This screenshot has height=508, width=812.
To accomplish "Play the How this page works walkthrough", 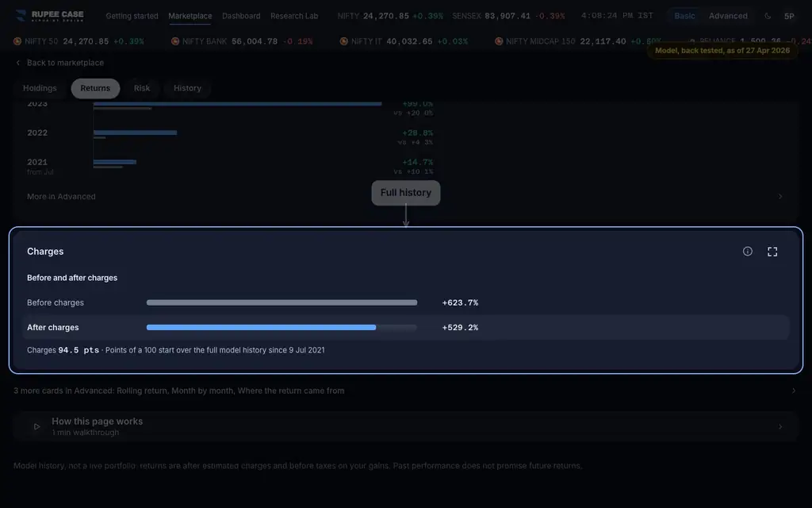I will pyautogui.click(x=36, y=426).
